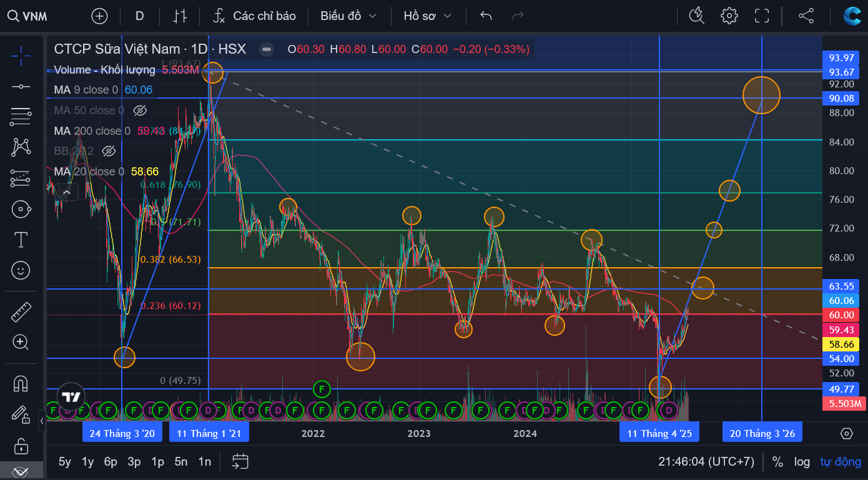Select the trend line drawing tool

pyautogui.click(x=21, y=86)
